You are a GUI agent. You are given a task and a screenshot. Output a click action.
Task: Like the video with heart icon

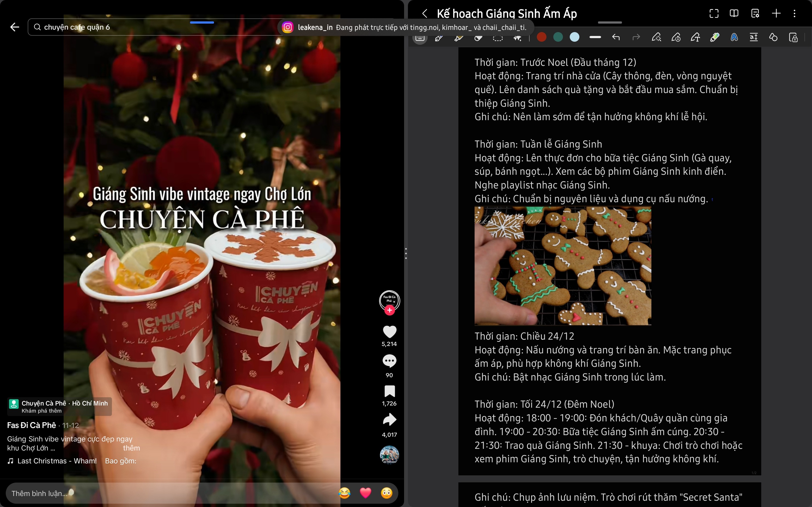[x=389, y=332]
